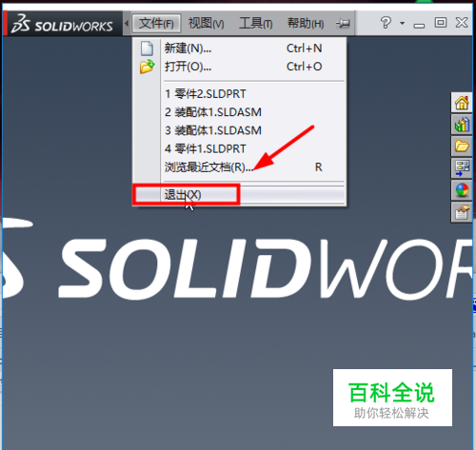Screen dimensions: 476x450
Task: Open the 帮助(H) menu
Action: point(306,24)
